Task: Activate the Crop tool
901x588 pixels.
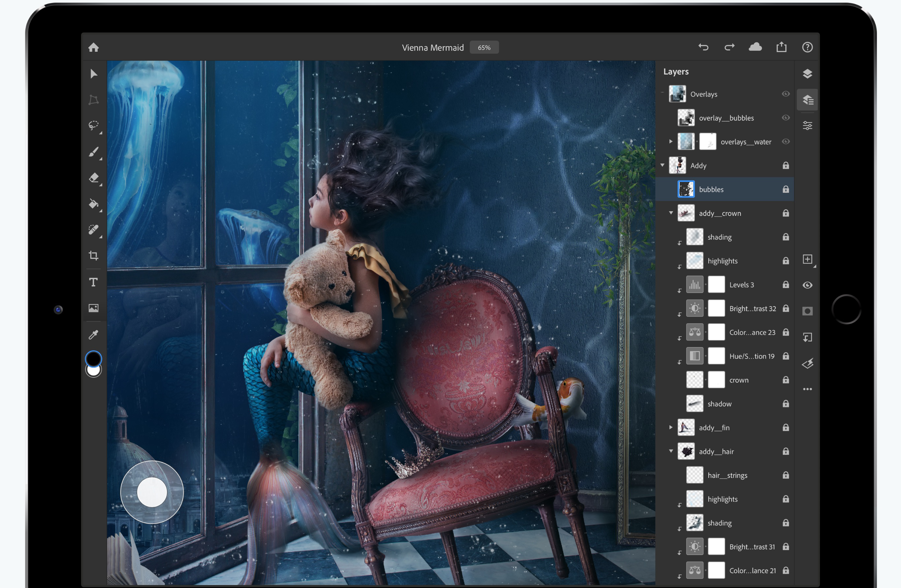Action: [x=94, y=255]
